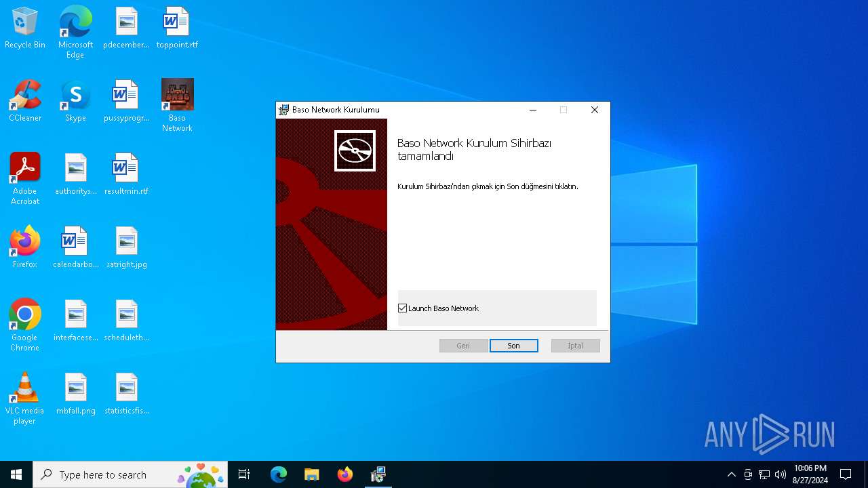Select the Firefox desktop shortcut

pyautogui.click(x=25, y=247)
